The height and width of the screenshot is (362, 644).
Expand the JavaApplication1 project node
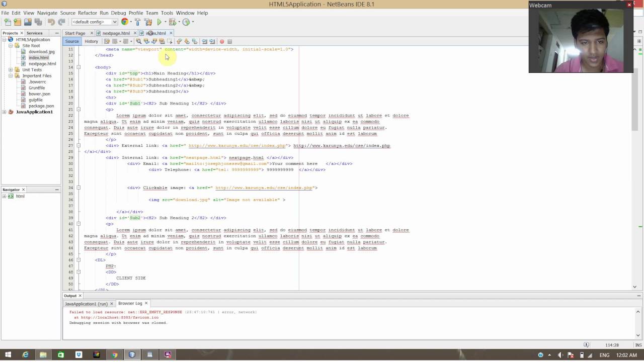tap(5, 112)
